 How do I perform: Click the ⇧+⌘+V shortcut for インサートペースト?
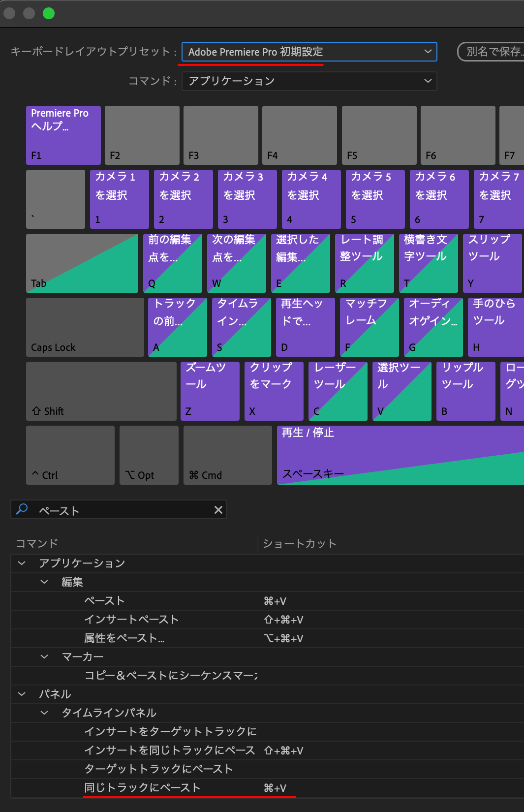(284, 620)
